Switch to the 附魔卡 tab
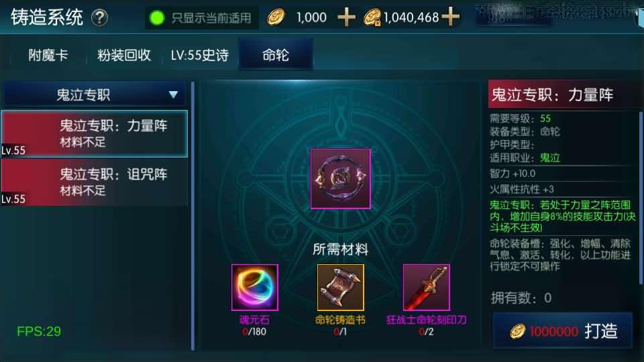 click(48, 55)
